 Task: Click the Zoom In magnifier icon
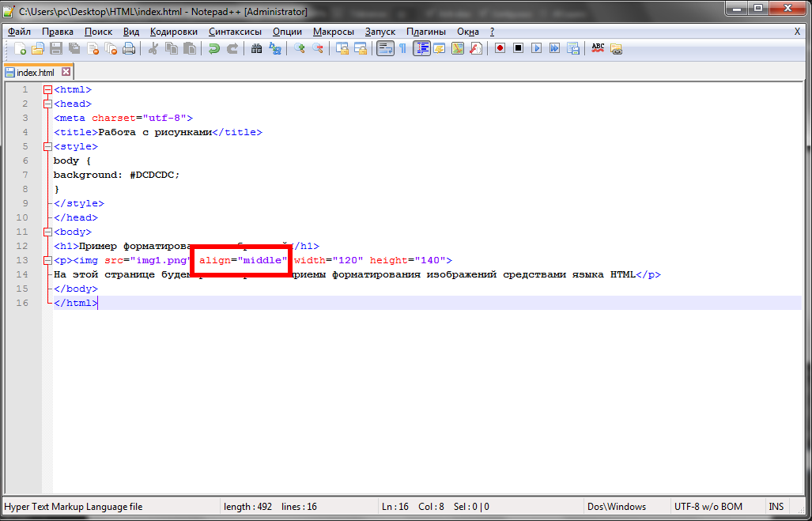coord(300,49)
